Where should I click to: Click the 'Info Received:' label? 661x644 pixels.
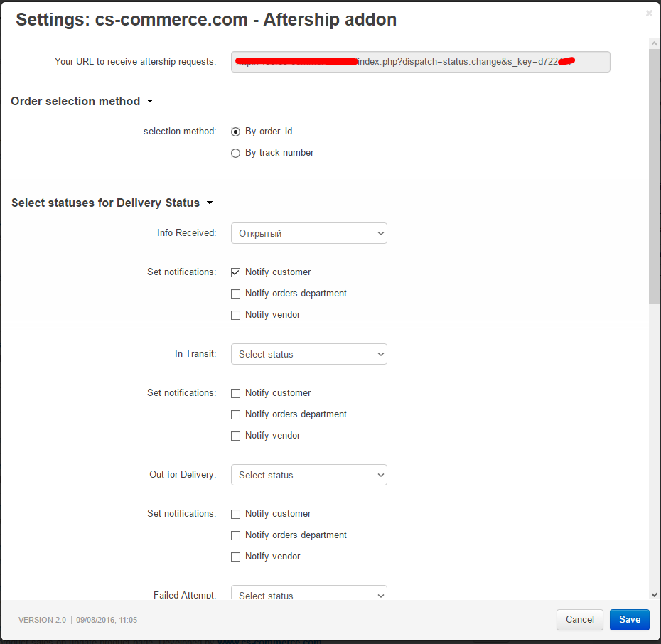(187, 232)
